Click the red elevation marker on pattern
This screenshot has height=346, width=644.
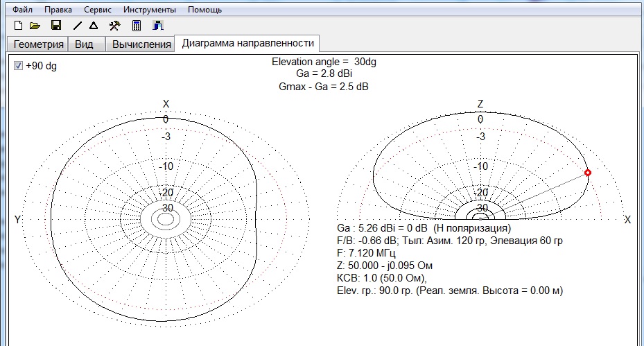click(588, 173)
